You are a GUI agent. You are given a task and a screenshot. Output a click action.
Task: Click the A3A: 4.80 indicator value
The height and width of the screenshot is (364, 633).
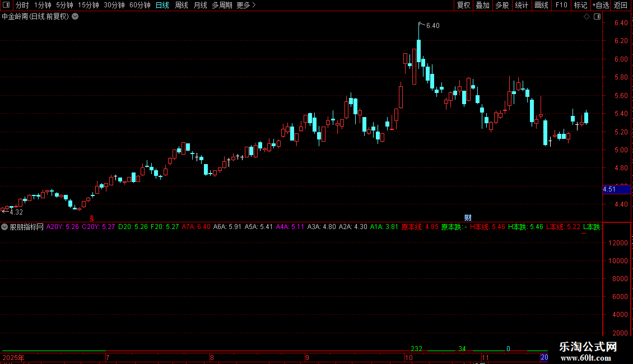[322, 227]
